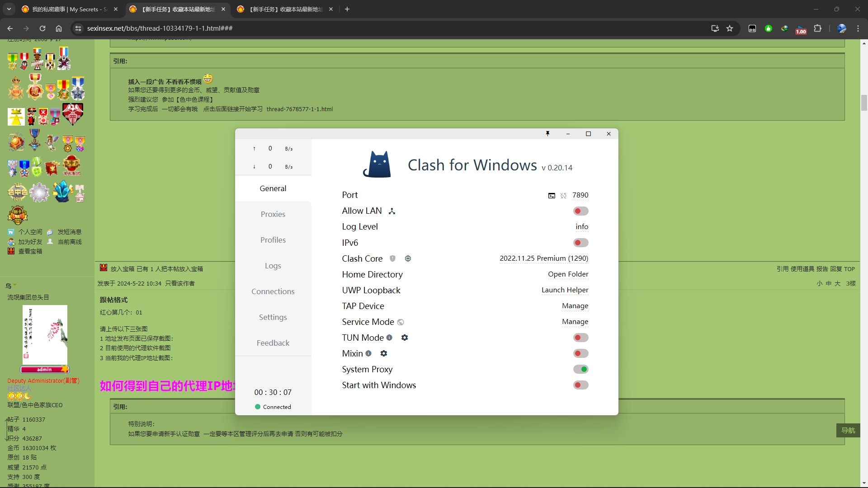This screenshot has width=868, height=488.
Task: Open the browser profile avatar
Action: click(x=842, y=28)
